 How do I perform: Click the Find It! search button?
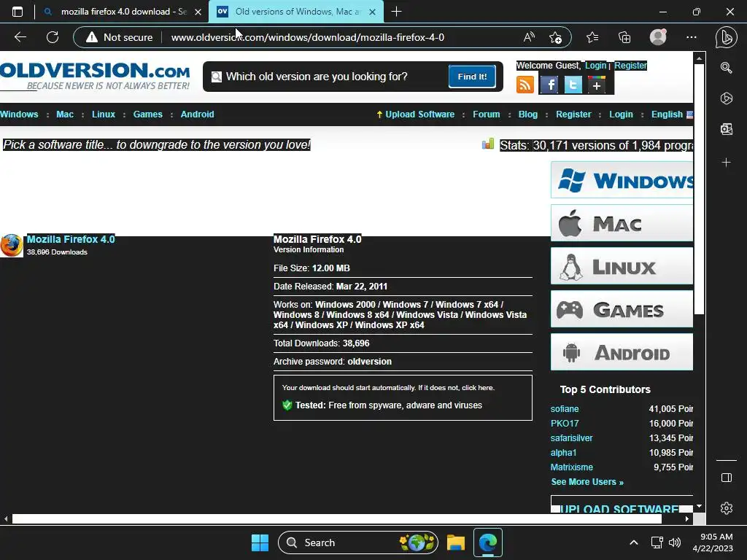[472, 76]
